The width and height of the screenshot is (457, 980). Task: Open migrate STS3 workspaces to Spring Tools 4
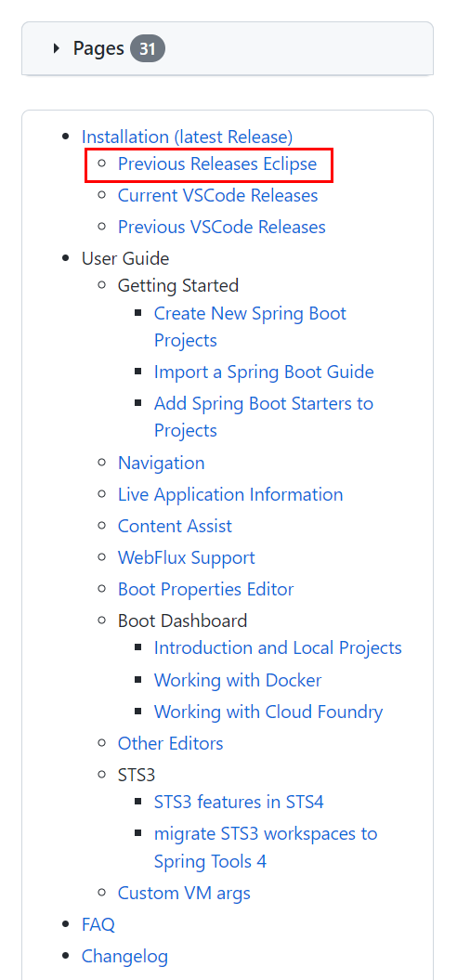(x=266, y=847)
